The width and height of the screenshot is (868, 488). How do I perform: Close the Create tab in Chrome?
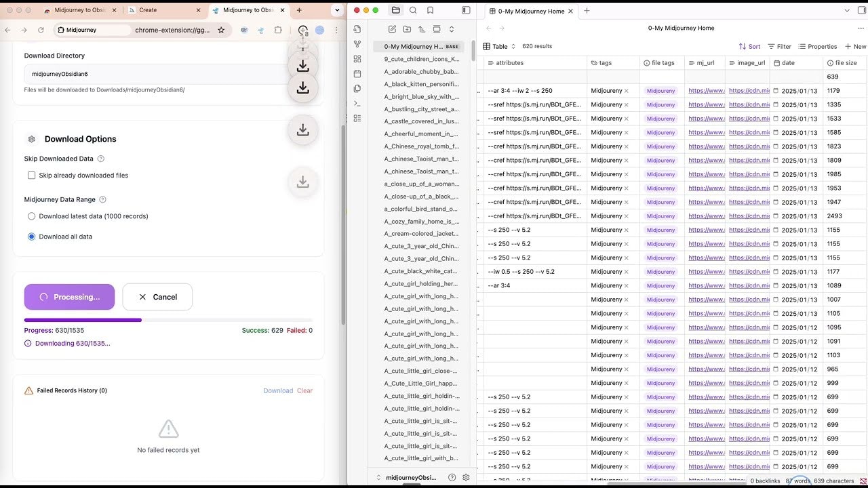pos(199,10)
